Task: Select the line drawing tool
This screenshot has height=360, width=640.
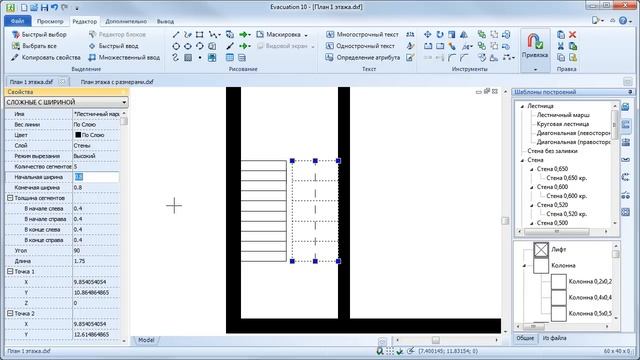Action: coord(176,35)
